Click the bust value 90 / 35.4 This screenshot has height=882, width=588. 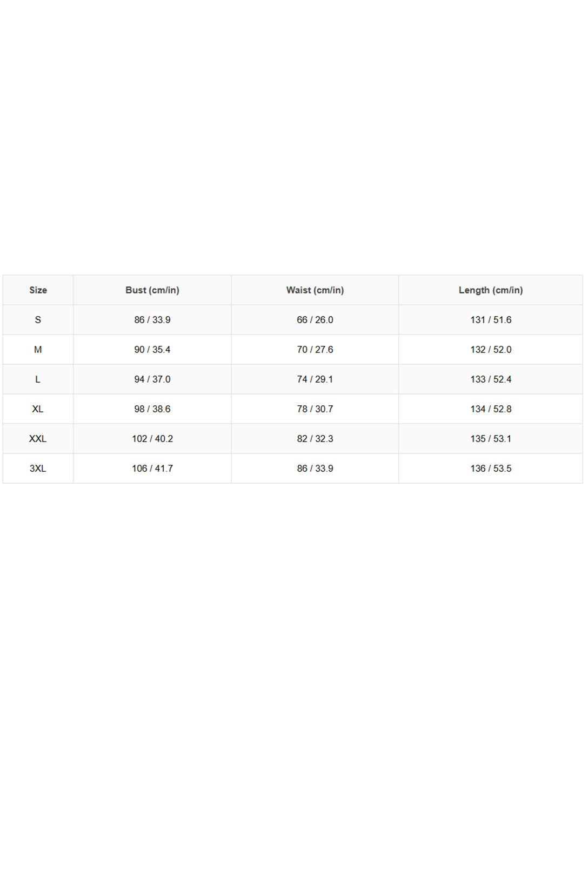152,350
